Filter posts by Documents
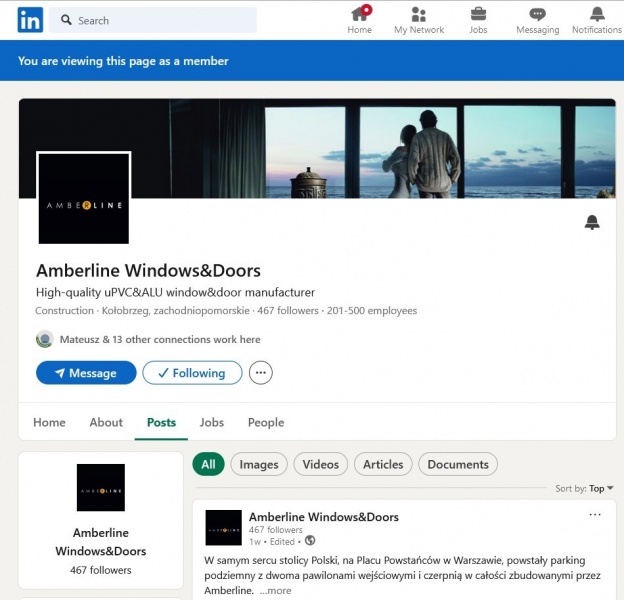The height and width of the screenshot is (600, 624). (458, 464)
